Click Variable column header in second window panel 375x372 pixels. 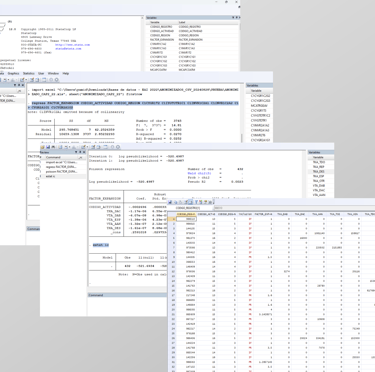tap(256, 91)
